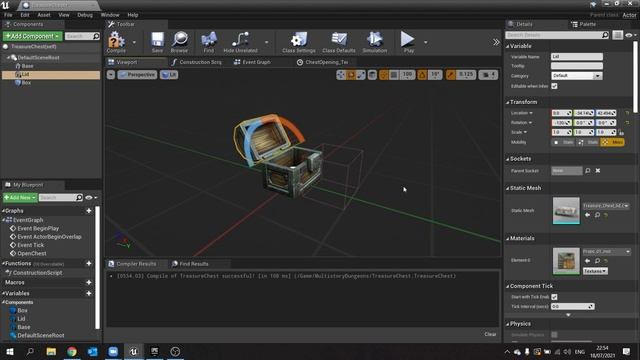Start Simulation from toolbar

pyautogui.click(x=375, y=42)
